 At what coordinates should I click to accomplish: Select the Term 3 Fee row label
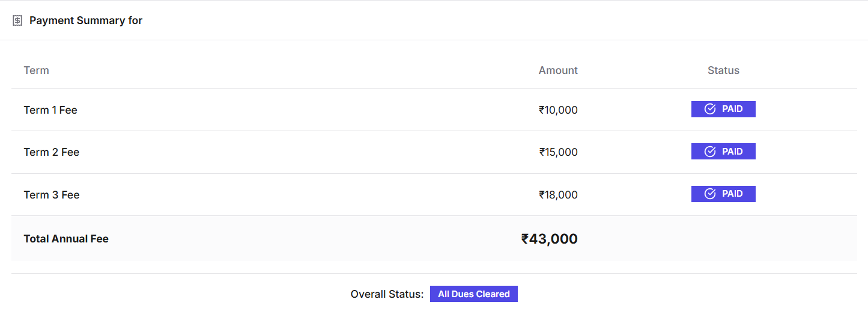pyautogui.click(x=52, y=195)
